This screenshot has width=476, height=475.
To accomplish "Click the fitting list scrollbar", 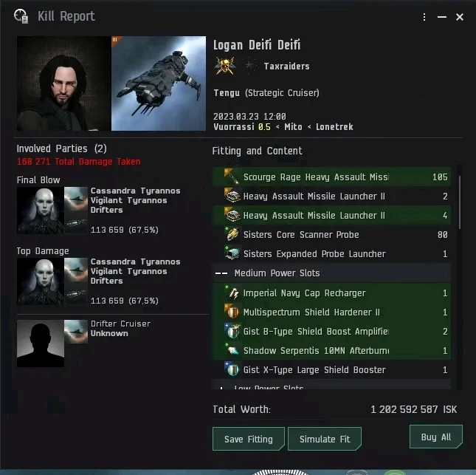I will [460, 202].
